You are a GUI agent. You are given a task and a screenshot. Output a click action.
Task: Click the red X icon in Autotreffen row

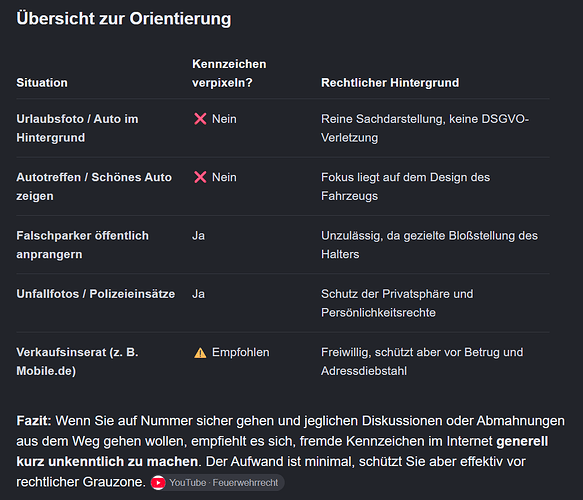200,177
